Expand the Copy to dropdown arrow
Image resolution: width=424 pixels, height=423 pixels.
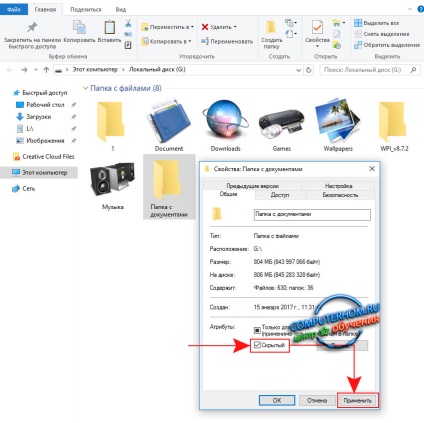coord(190,41)
